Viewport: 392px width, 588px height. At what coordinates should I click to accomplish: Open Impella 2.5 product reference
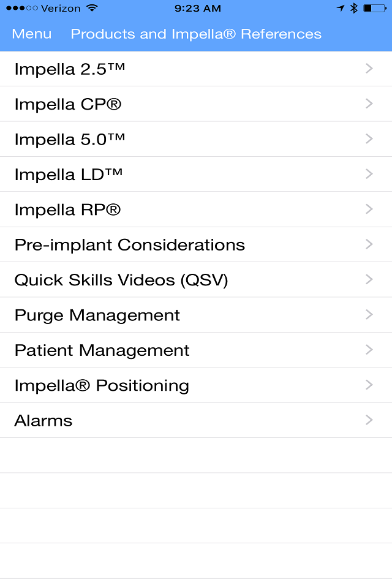coord(196,69)
